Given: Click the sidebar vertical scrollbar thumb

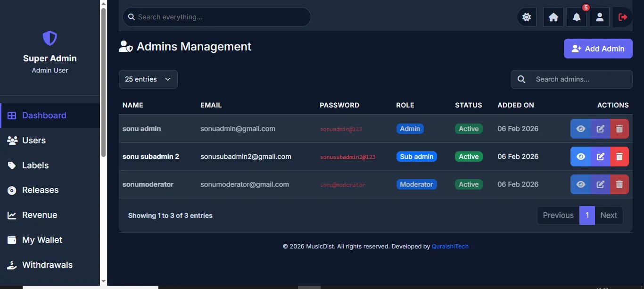Looking at the screenshot, I should point(104,82).
